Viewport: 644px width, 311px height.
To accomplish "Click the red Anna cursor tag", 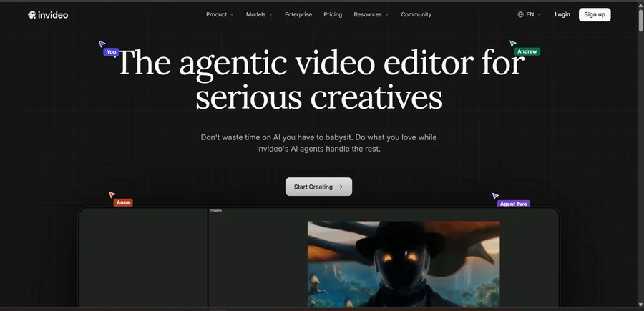I will point(123,202).
